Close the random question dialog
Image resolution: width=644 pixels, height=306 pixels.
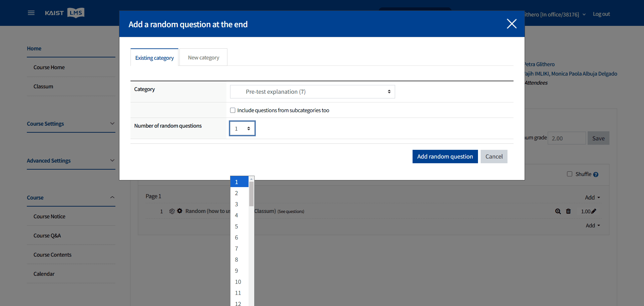click(x=512, y=24)
